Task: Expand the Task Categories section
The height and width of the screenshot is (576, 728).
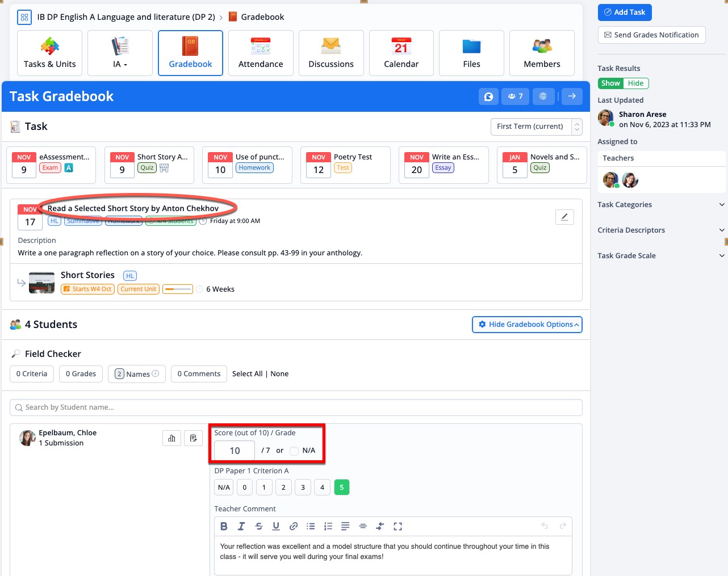Action: point(661,205)
